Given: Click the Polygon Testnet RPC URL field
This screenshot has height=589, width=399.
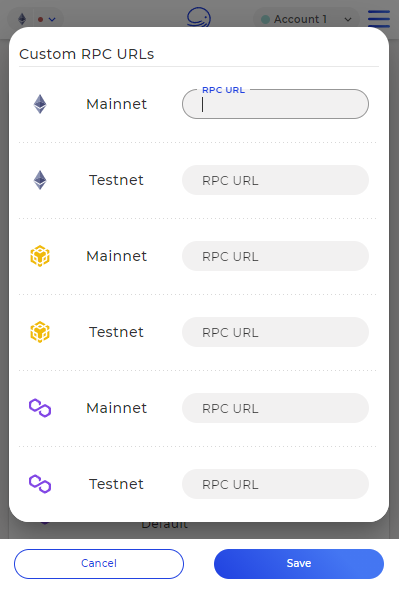Looking at the screenshot, I should (275, 484).
